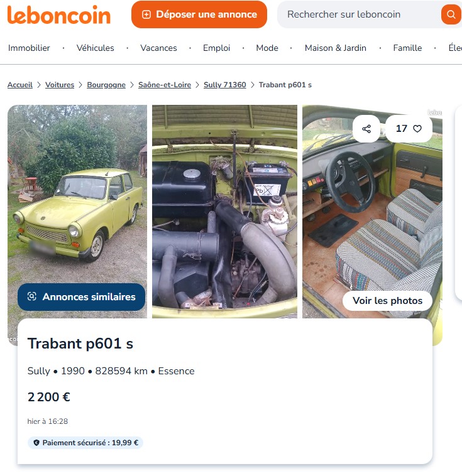462x476 pixels.
Task: Focus the Rechercher sur leboncoin search field
Action: 359,14
